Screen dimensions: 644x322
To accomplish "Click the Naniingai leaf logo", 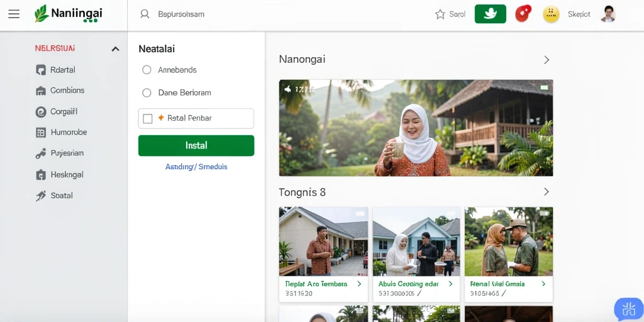I will (x=42, y=14).
